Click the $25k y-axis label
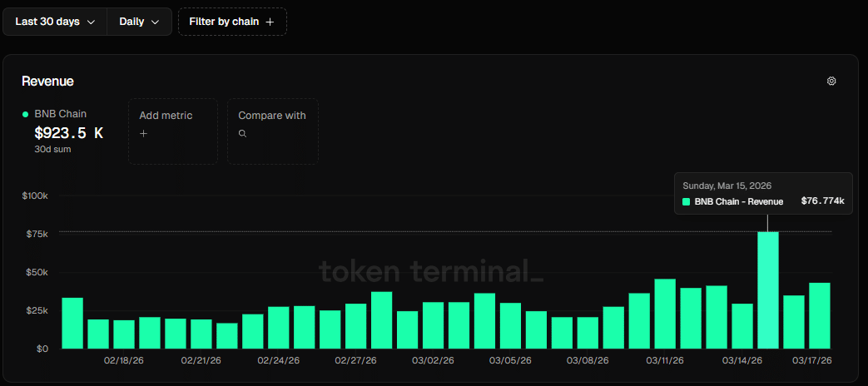868x386 pixels. [37, 311]
